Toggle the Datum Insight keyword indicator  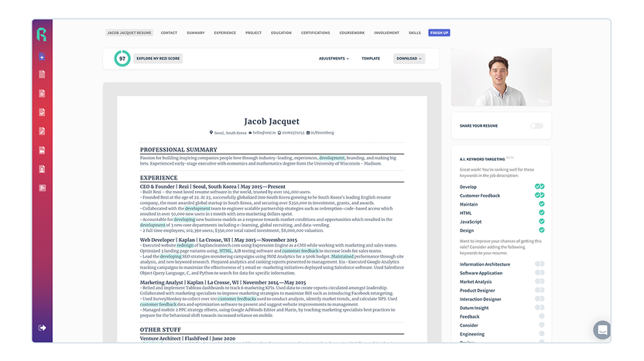tap(540, 307)
